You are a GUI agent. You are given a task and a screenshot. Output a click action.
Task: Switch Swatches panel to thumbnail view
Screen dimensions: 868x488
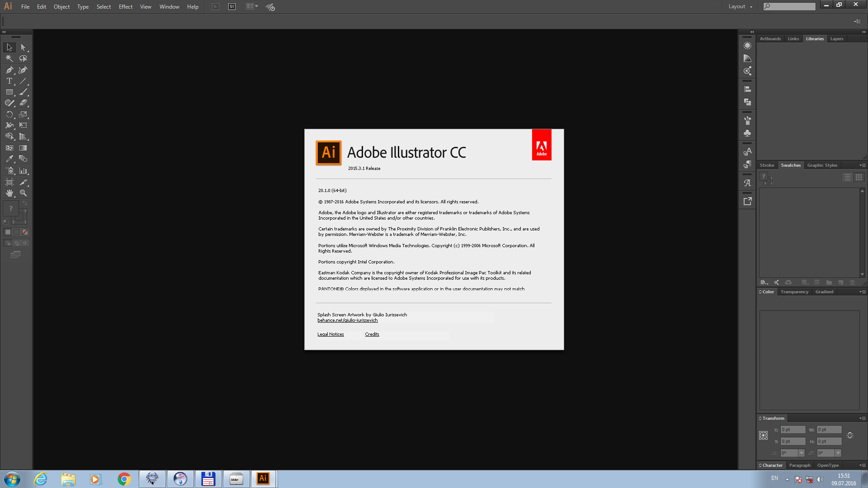pos(859,178)
